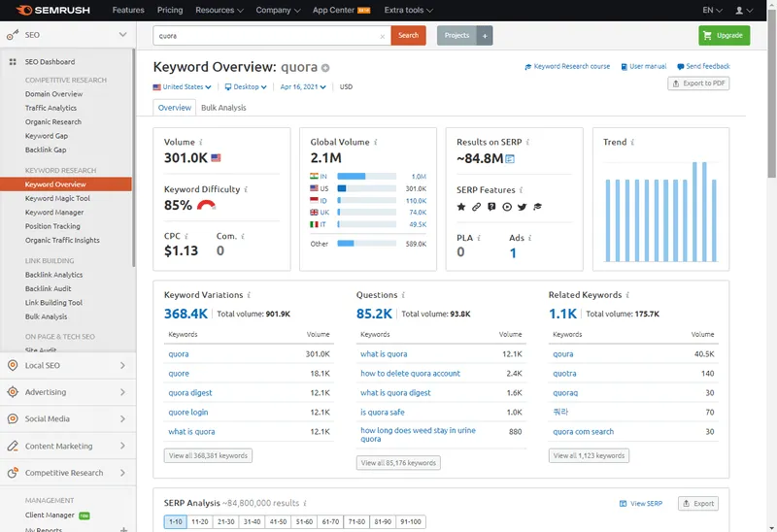Click the Trend info icon
Viewport: 777px width, 532px height.
click(632, 142)
